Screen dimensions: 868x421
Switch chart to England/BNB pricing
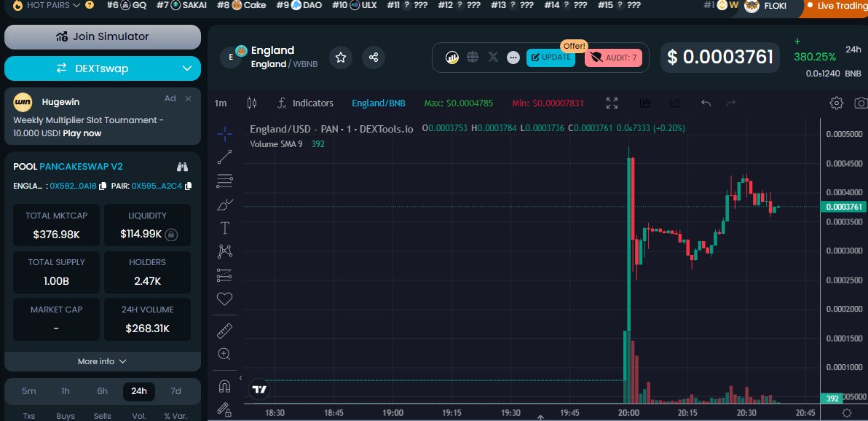click(379, 103)
